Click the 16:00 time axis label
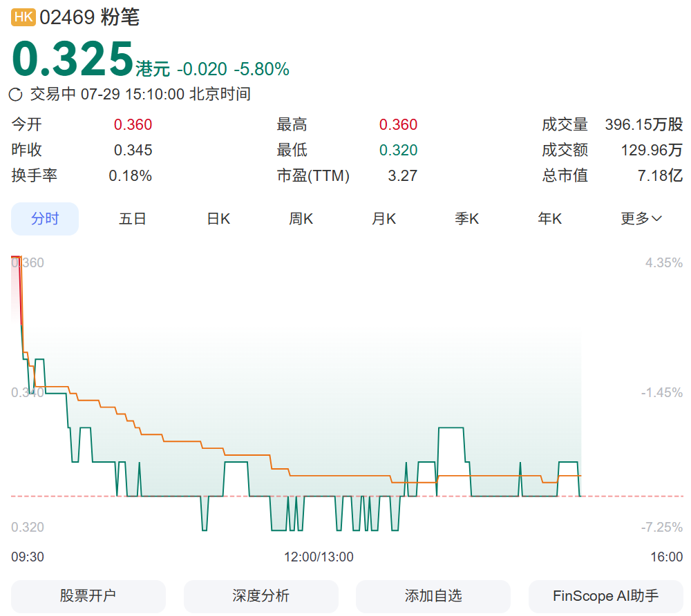The width and height of the screenshot is (691, 616). coord(667,557)
